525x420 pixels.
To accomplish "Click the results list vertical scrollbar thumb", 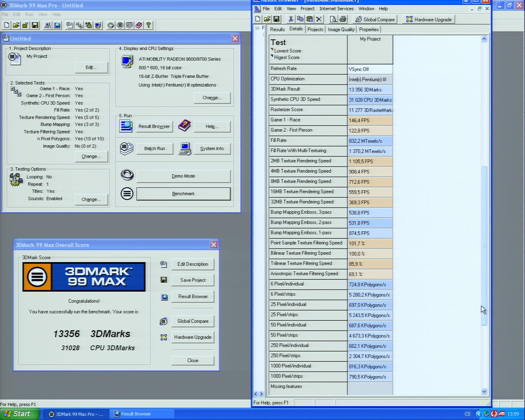I will tap(484, 246).
